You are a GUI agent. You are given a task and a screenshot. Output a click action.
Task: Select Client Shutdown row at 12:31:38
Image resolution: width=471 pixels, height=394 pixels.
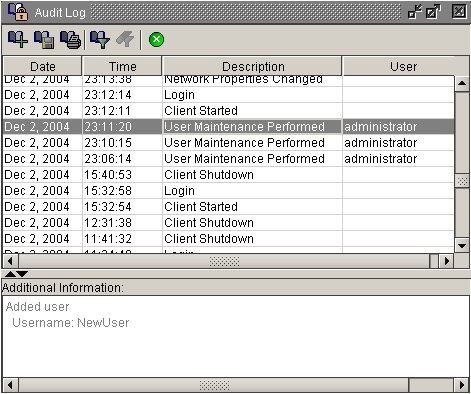point(229,223)
